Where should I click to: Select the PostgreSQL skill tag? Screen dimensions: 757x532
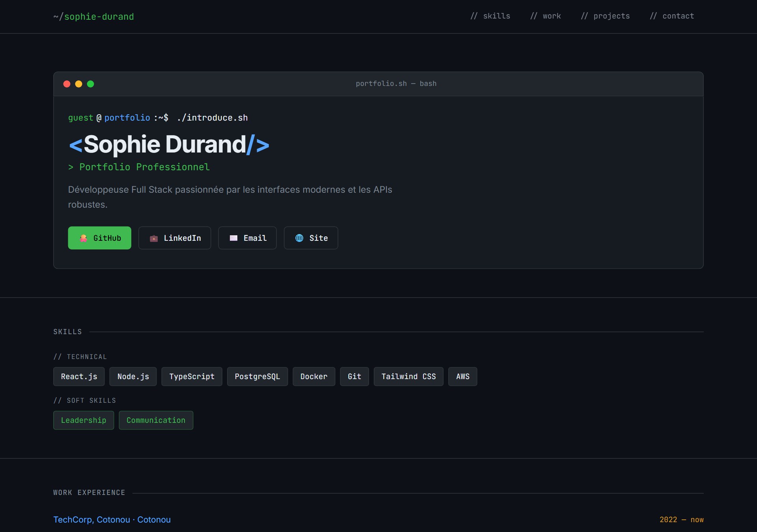(257, 376)
